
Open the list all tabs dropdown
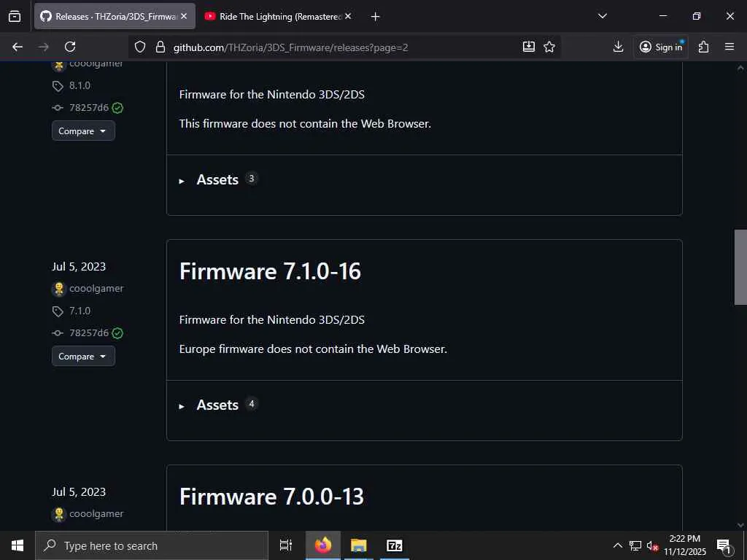[602, 16]
